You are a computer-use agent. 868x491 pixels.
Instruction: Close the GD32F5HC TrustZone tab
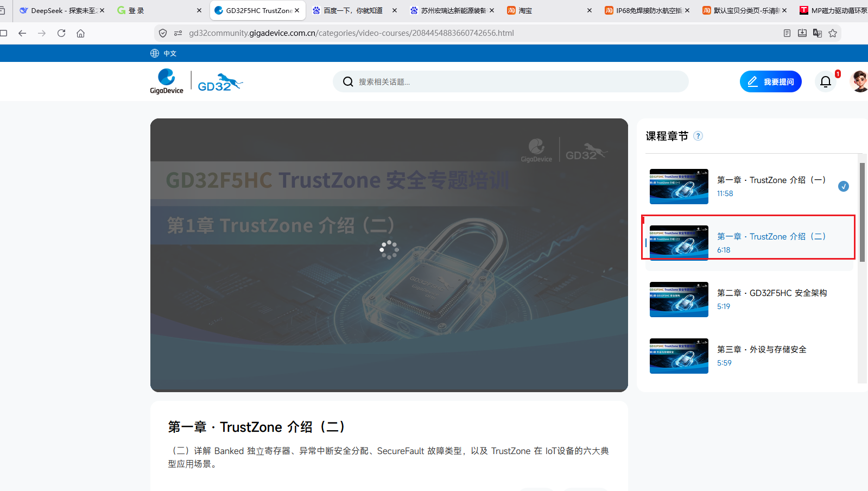coord(297,10)
